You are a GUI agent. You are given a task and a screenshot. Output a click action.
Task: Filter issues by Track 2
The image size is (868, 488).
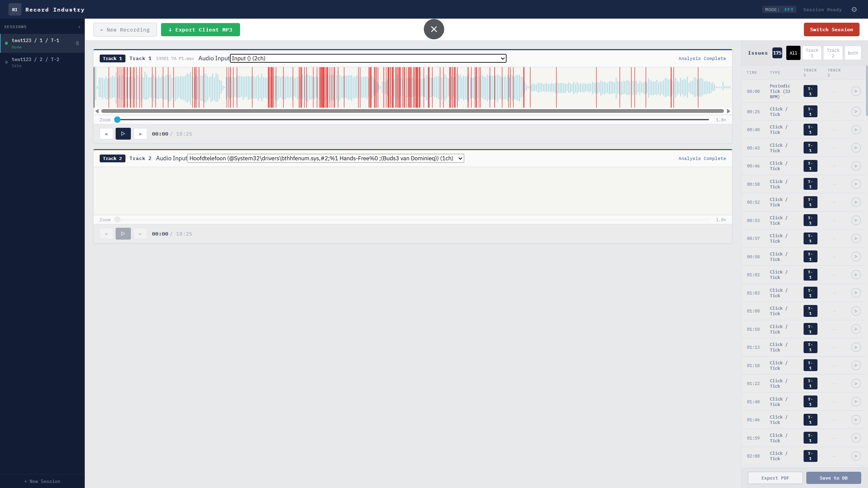click(x=833, y=53)
